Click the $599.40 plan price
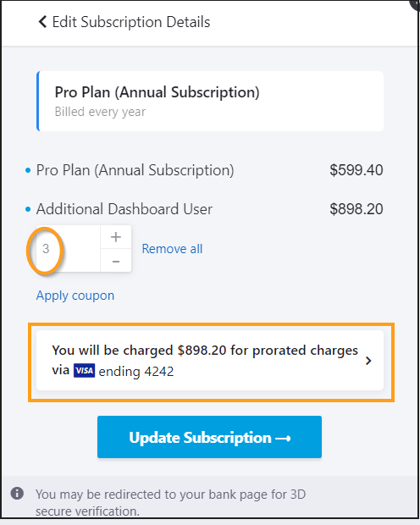Screen dimensions: 420x525 coord(356,170)
